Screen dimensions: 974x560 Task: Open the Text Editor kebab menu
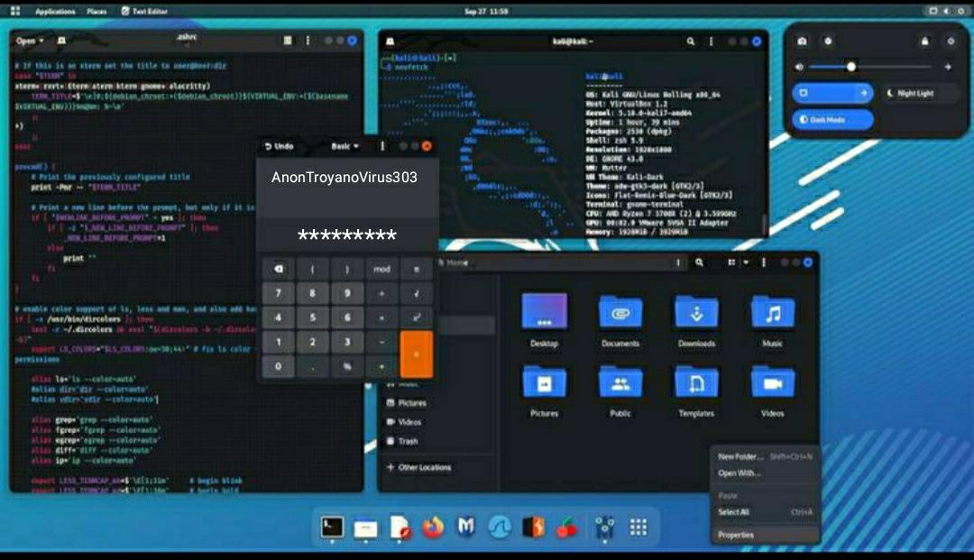[308, 41]
